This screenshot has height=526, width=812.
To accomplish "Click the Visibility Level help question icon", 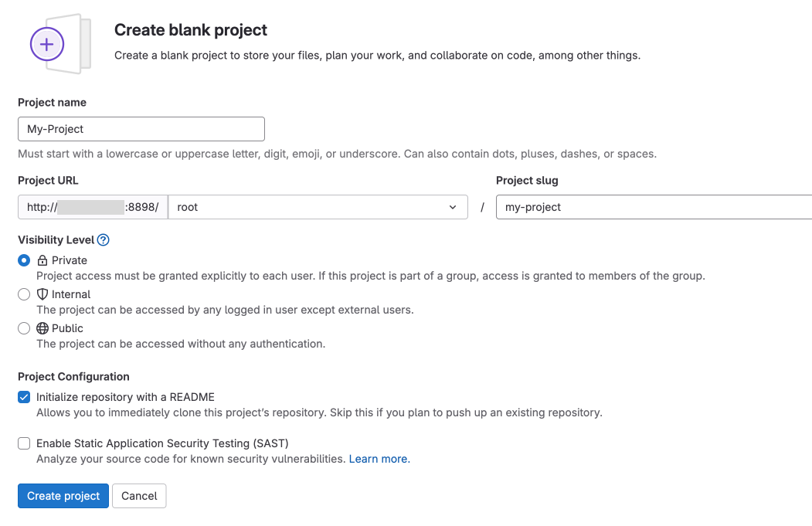I will coord(103,239).
